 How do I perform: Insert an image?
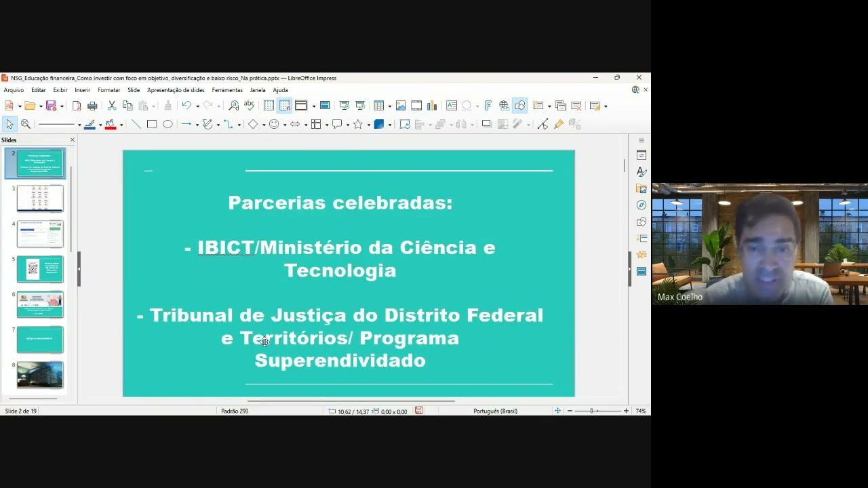coord(401,106)
